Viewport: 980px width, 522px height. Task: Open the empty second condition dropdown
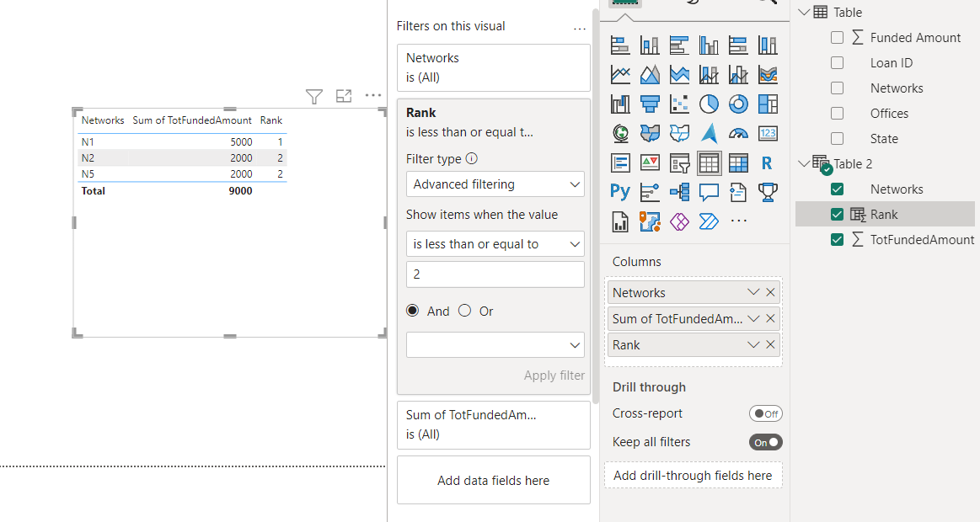(495, 345)
